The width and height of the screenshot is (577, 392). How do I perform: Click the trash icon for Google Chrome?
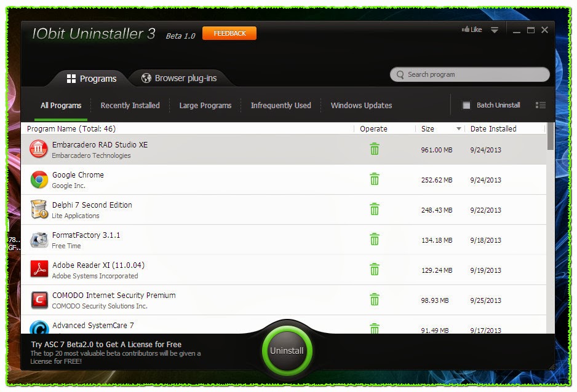pos(374,179)
